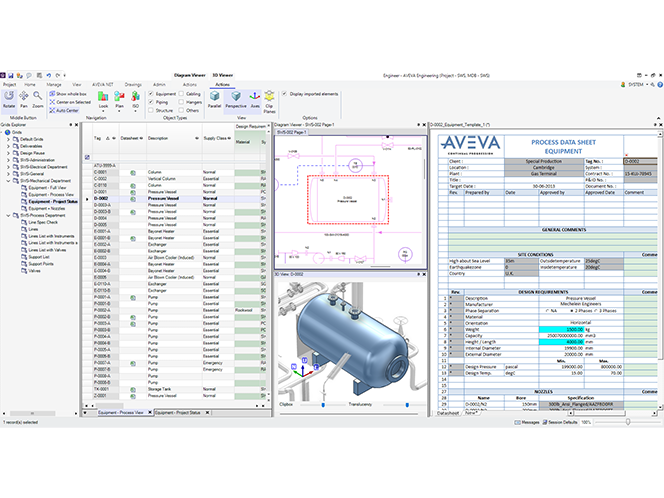This screenshot has height=498, width=664.
Task: Switch to Parallel view projection
Action: pyautogui.click(x=215, y=99)
